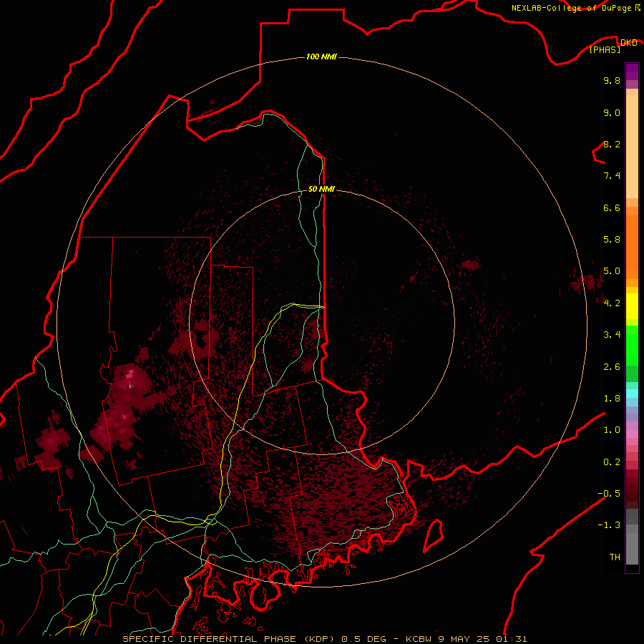
Task: Click the 50 NMI range ring label
Action: coord(321,190)
